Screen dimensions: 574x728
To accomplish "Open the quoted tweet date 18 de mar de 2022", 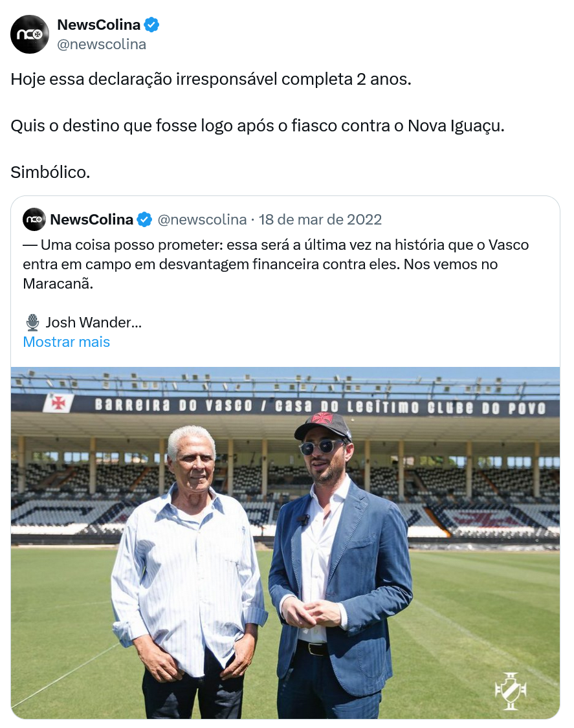I will coord(320,219).
